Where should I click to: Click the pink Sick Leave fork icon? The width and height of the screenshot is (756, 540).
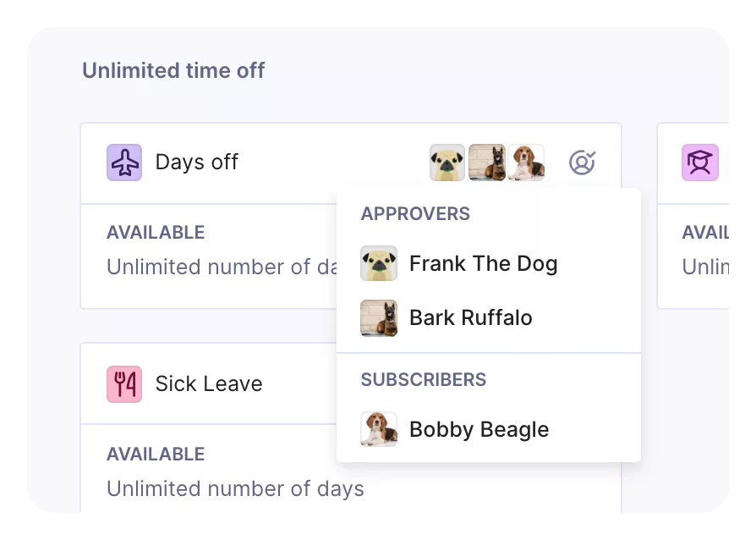point(124,384)
